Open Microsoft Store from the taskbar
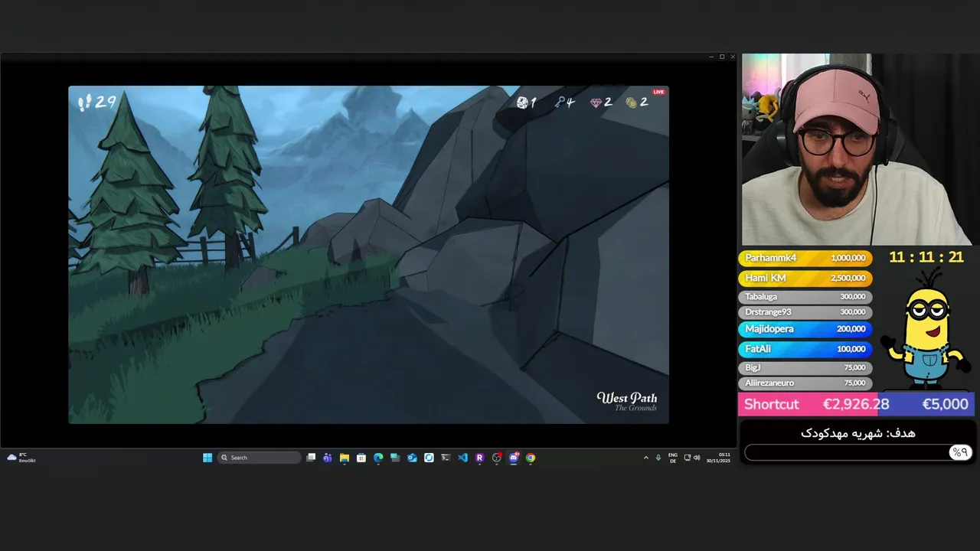The height and width of the screenshot is (551, 980). click(361, 458)
